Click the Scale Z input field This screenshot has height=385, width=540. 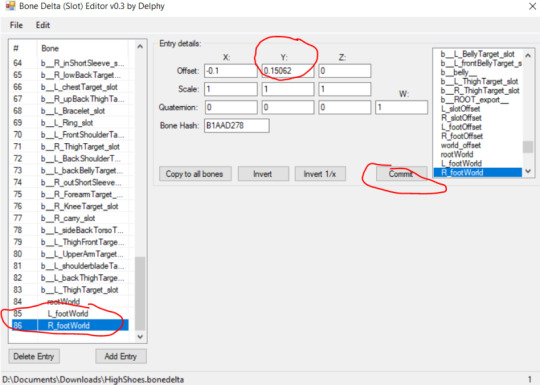pyautogui.click(x=345, y=89)
